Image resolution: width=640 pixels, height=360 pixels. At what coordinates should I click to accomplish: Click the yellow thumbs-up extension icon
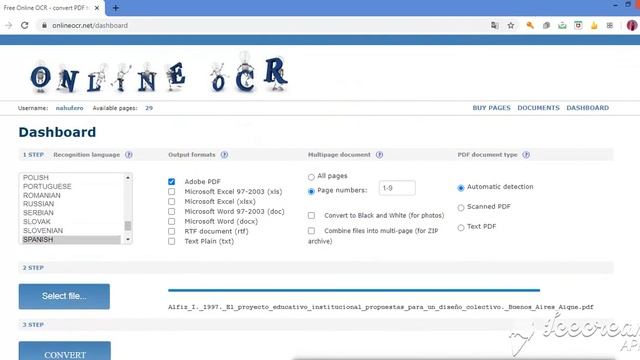point(594,25)
